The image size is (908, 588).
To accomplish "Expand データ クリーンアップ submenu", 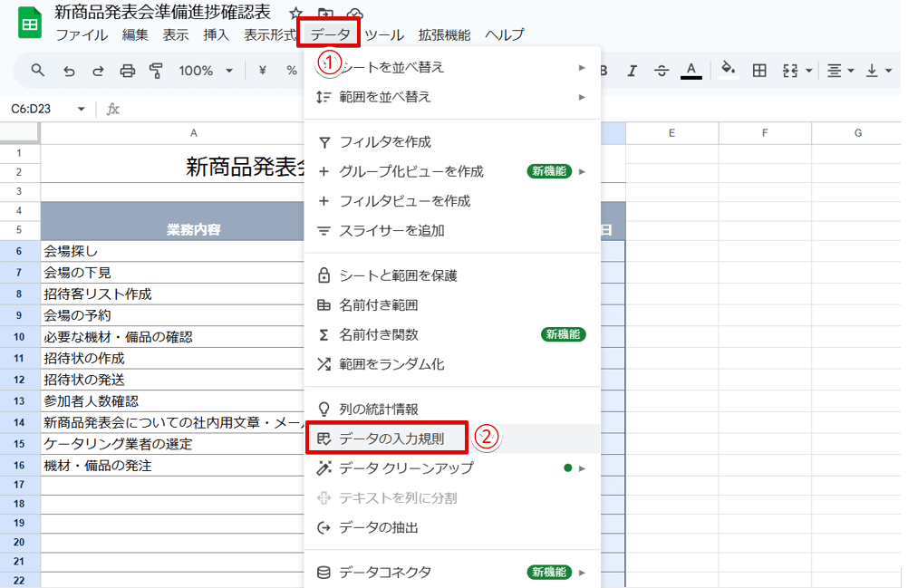I will point(452,468).
